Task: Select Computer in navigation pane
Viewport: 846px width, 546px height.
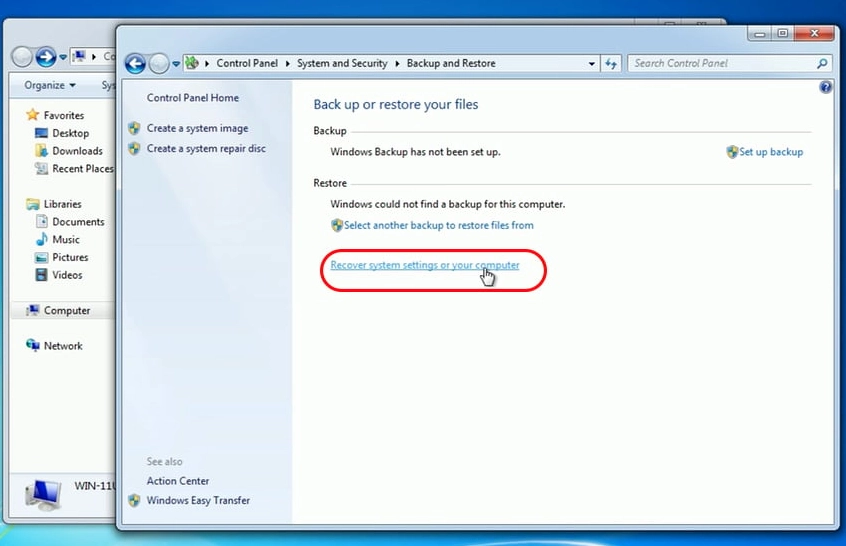Action: coord(67,310)
